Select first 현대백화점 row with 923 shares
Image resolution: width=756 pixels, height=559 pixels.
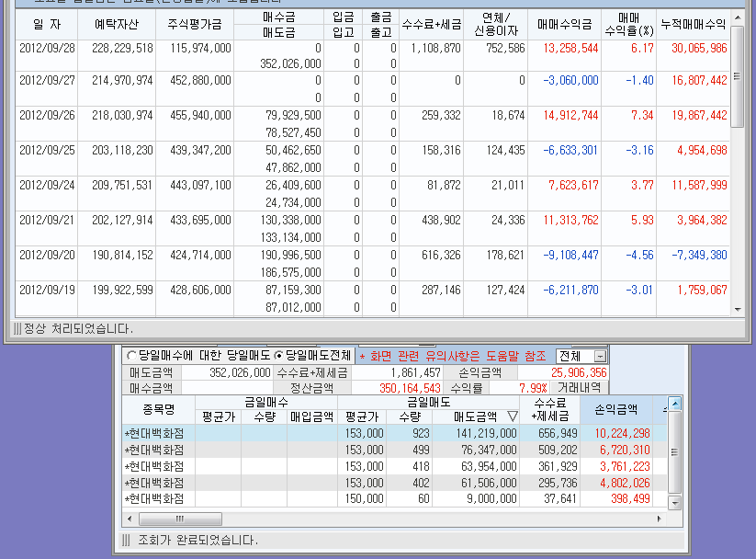point(154,433)
